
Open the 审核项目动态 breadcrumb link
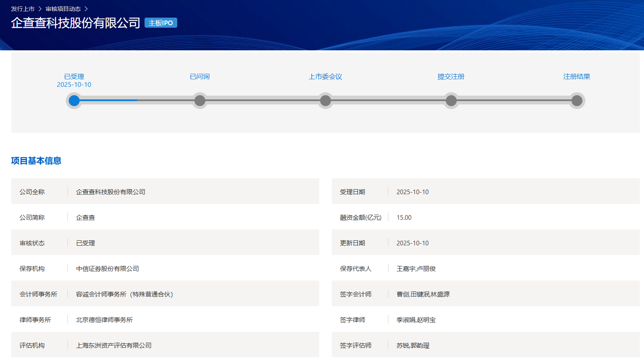[63, 9]
